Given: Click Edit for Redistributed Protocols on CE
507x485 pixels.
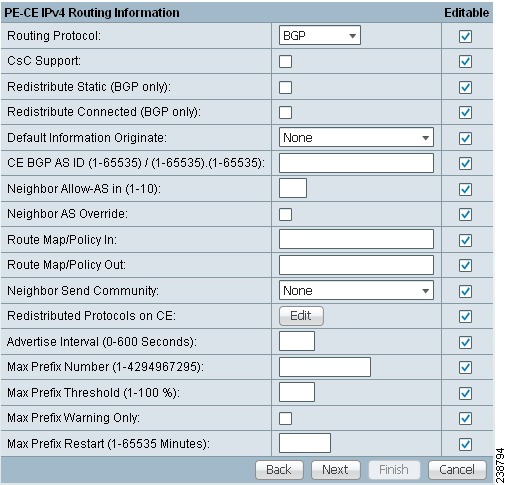Looking at the screenshot, I should (301, 316).
